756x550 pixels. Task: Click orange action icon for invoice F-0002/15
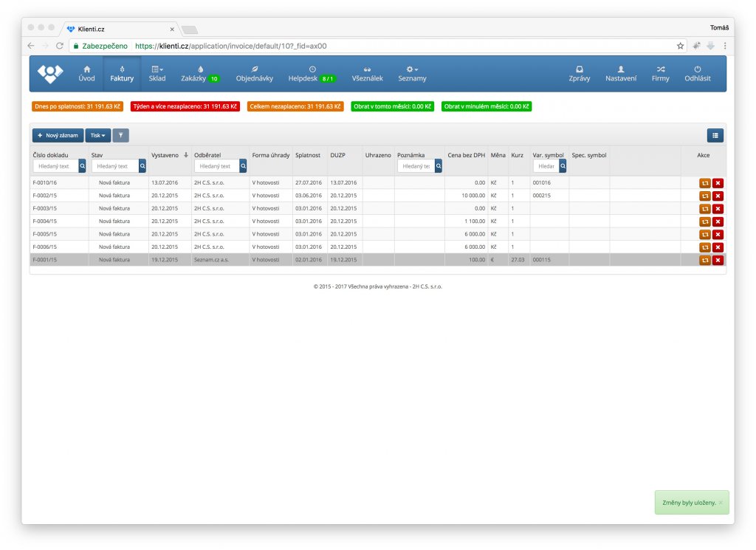(705, 196)
